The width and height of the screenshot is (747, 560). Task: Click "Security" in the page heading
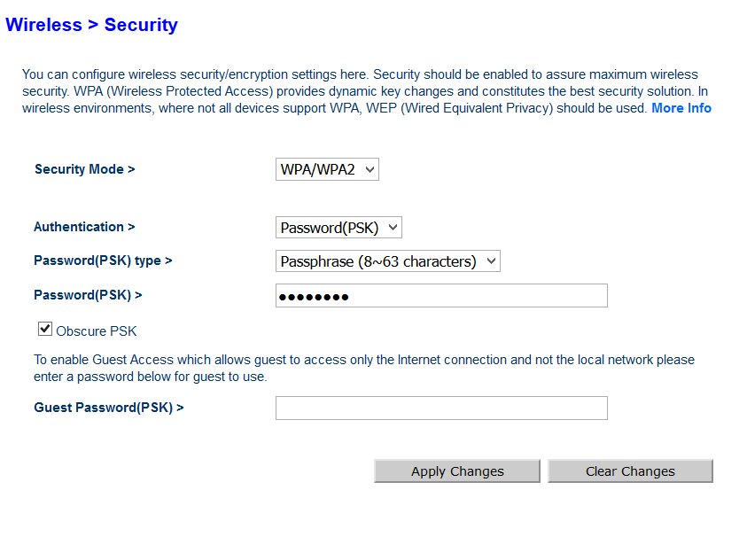pos(141,25)
